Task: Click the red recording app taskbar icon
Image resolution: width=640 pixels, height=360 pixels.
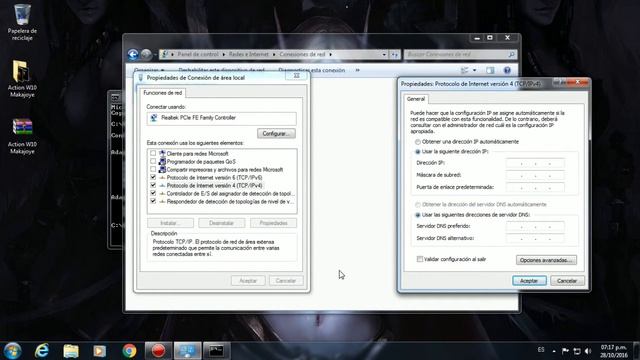Action: (158, 351)
